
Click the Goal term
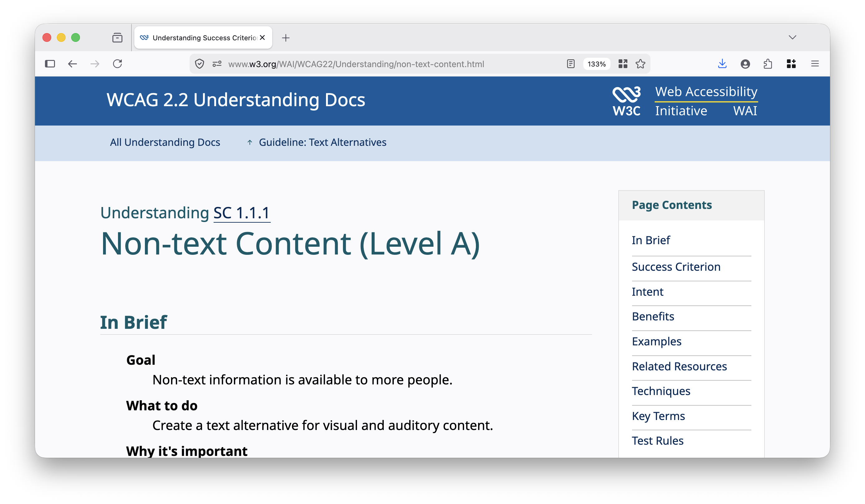(x=141, y=360)
